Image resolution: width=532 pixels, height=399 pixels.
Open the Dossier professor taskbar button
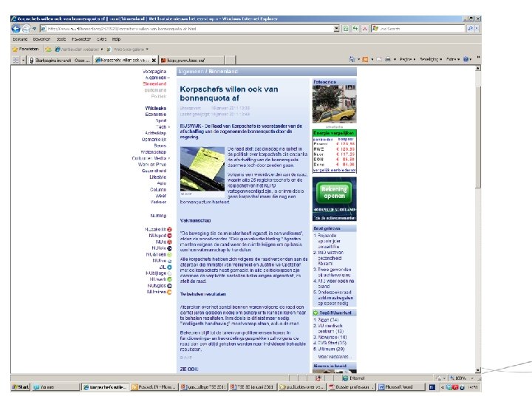pyautogui.click(x=352, y=386)
